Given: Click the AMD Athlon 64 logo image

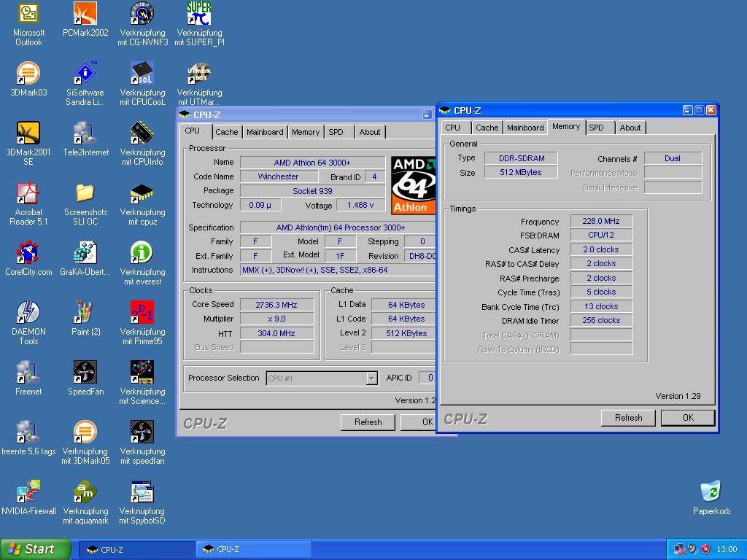Looking at the screenshot, I should tap(413, 185).
